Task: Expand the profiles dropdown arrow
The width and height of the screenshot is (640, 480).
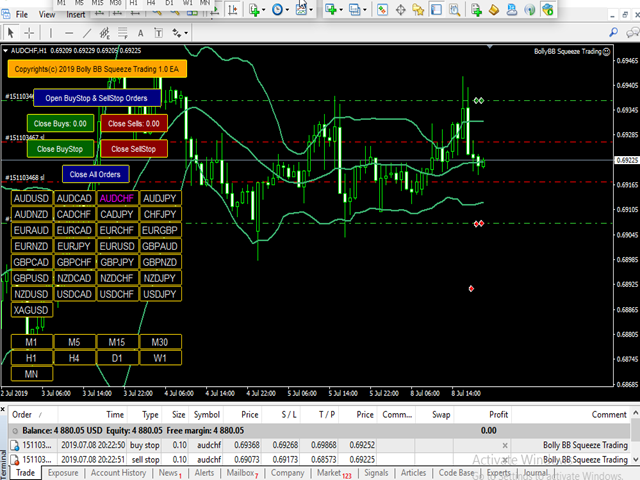Action: (364, 10)
